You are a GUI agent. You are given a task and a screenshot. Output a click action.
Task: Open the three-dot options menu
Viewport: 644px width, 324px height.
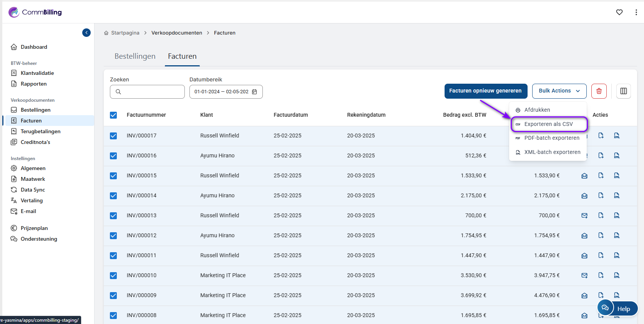(x=636, y=12)
